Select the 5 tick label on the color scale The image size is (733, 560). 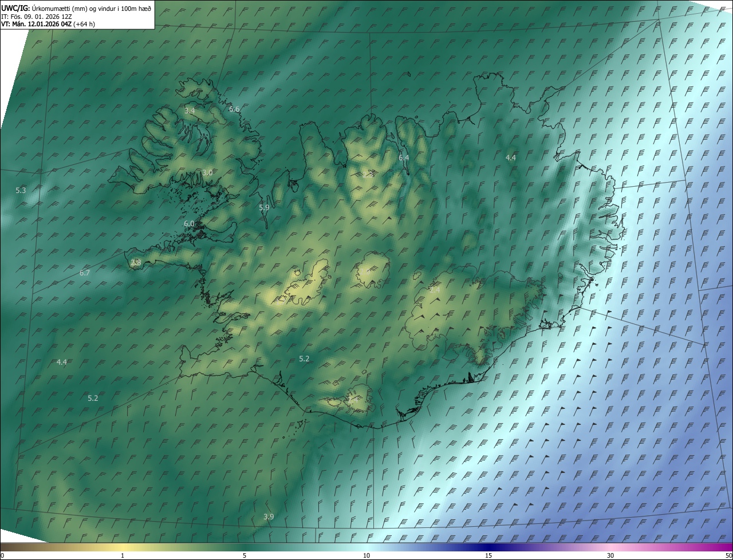tap(245, 555)
